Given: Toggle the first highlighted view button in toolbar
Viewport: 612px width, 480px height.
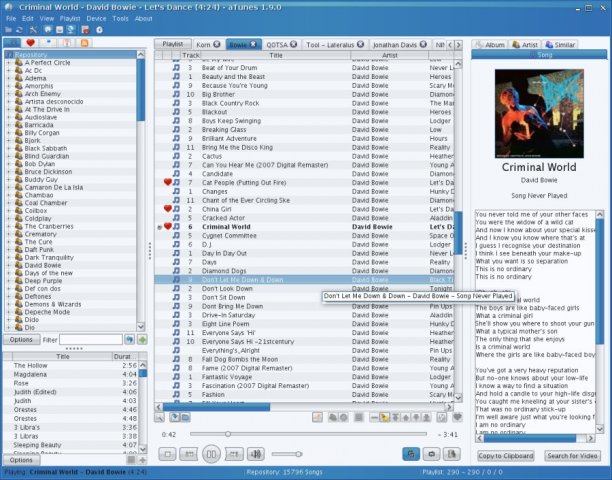Looking at the screenshot, I should (48, 30).
